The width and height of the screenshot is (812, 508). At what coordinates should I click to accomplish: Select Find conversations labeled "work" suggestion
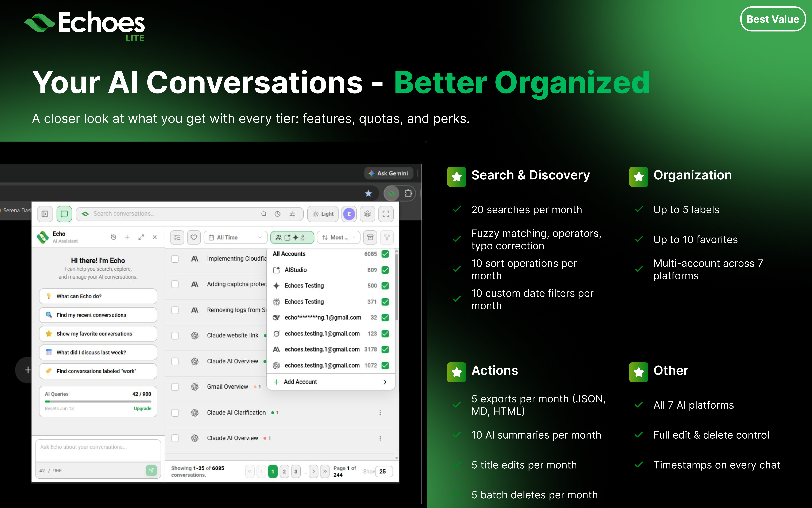98,371
